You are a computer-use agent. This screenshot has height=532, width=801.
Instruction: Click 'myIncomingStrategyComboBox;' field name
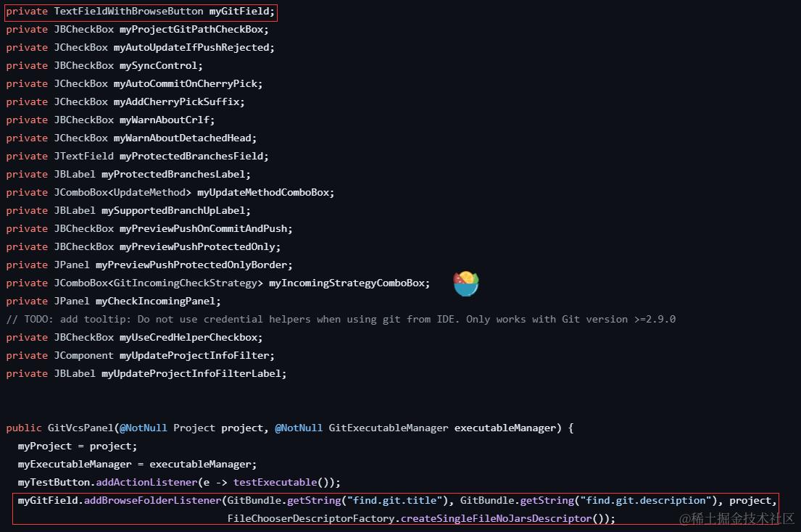[349, 283]
